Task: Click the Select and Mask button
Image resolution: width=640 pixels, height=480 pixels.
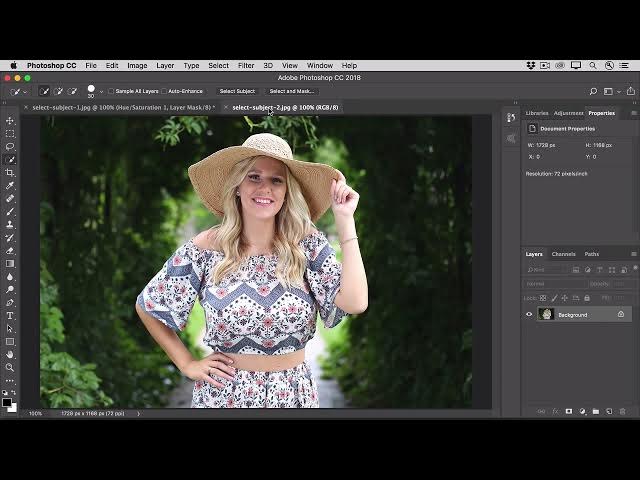Action: point(291,91)
